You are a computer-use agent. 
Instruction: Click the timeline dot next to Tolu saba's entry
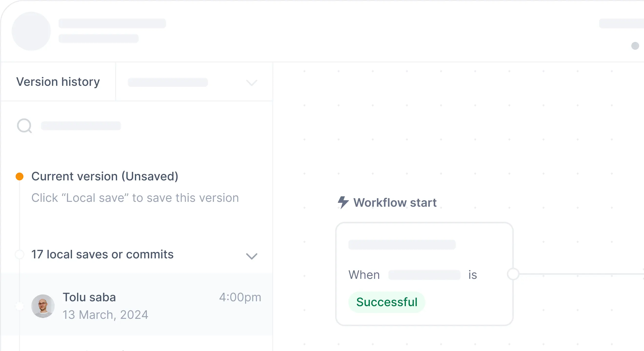click(20, 306)
